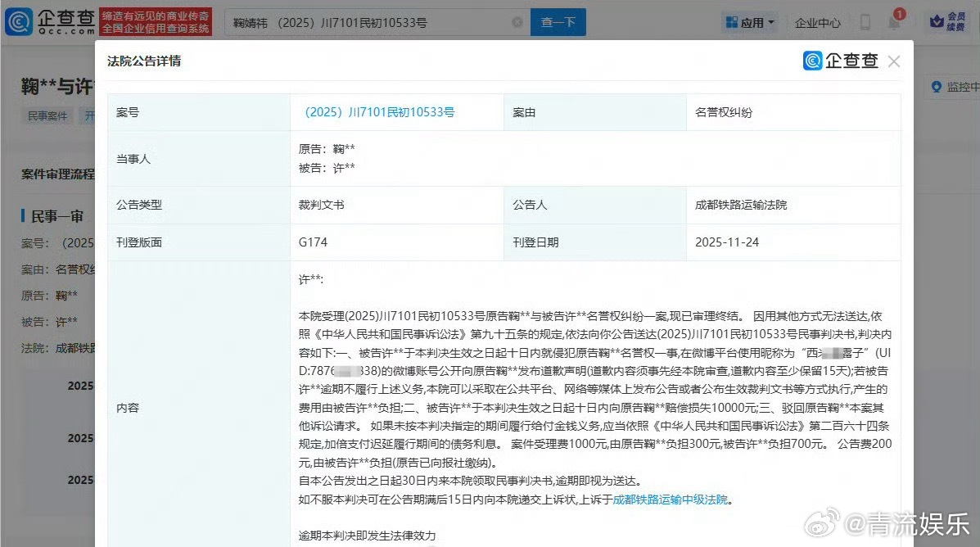Click the 查一下 search button
This screenshot has height=547, width=980.
coord(558,22)
